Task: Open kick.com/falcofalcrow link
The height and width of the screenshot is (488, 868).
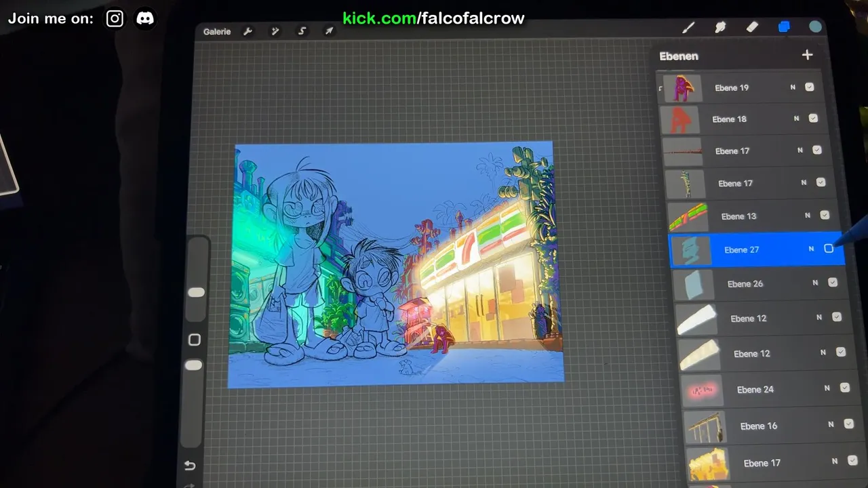Action: click(433, 18)
